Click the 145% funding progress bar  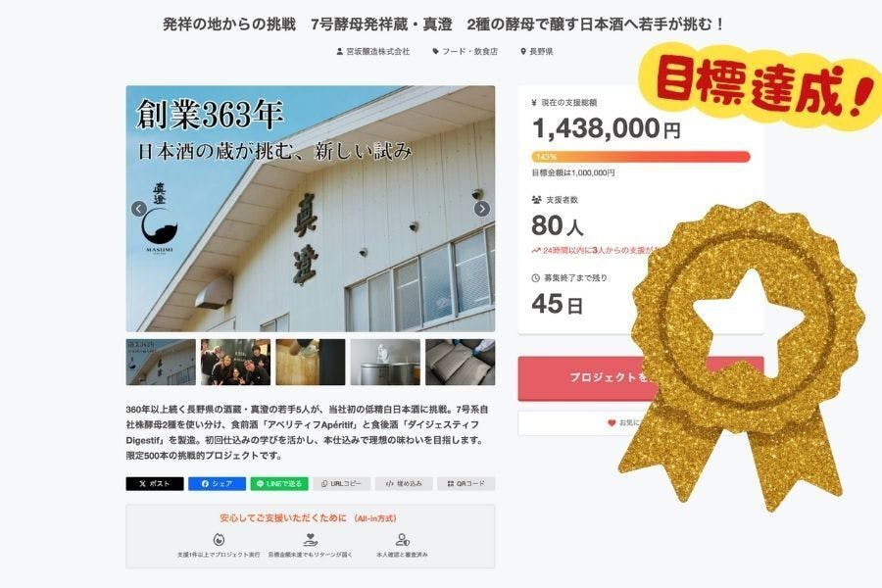(641, 157)
